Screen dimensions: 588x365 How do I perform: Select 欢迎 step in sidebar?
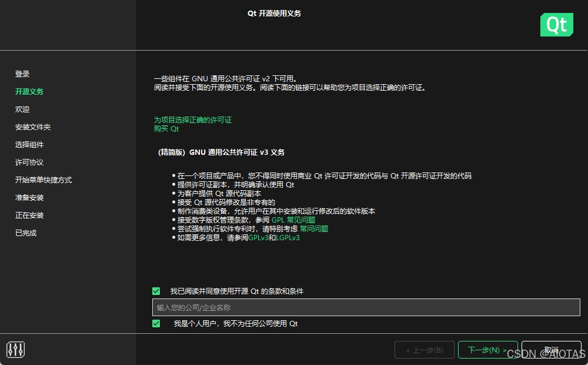[22, 109]
